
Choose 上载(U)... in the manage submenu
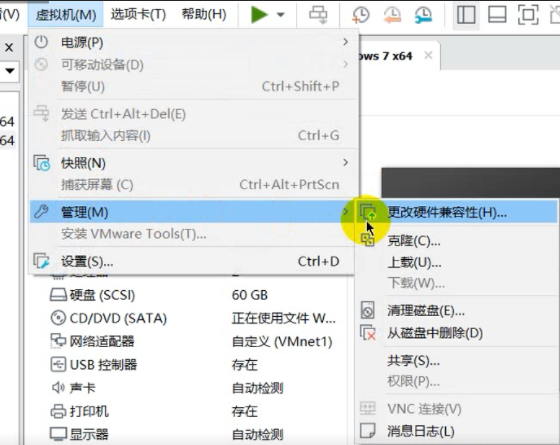coord(457,263)
